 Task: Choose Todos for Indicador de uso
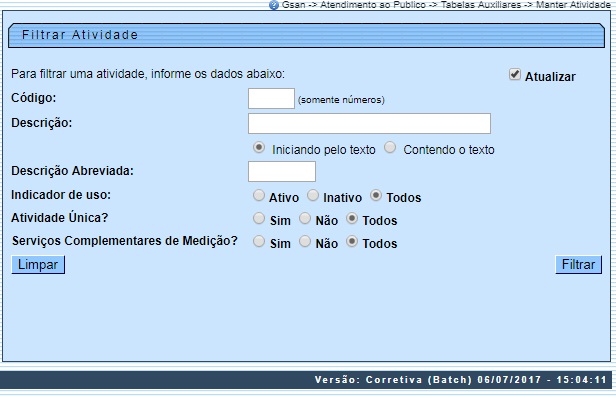pyautogui.click(x=376, y=195)
